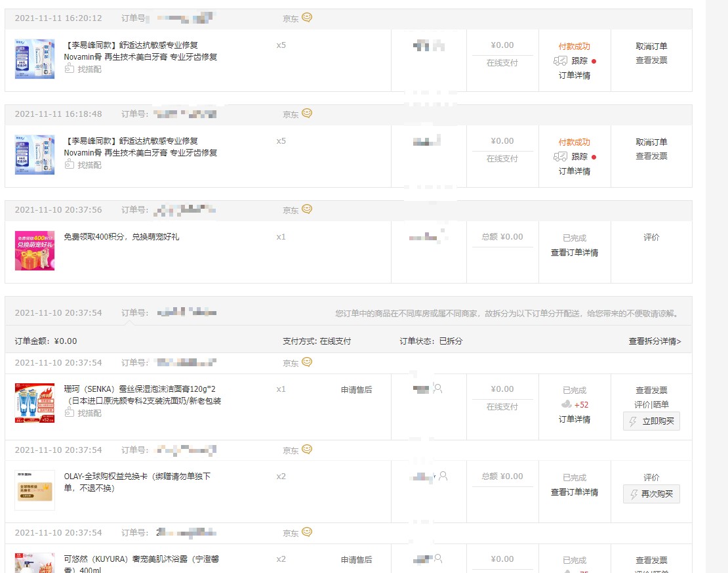Screen dimensions: 728x573
Task: Open 珊珂 SENKA 洁面膏 product title
Action: (142, 394)
